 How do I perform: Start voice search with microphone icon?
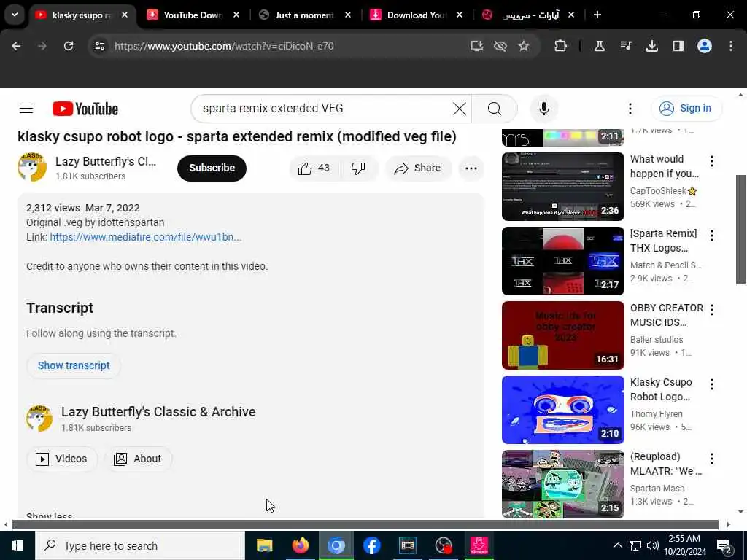tap(543, 109)
